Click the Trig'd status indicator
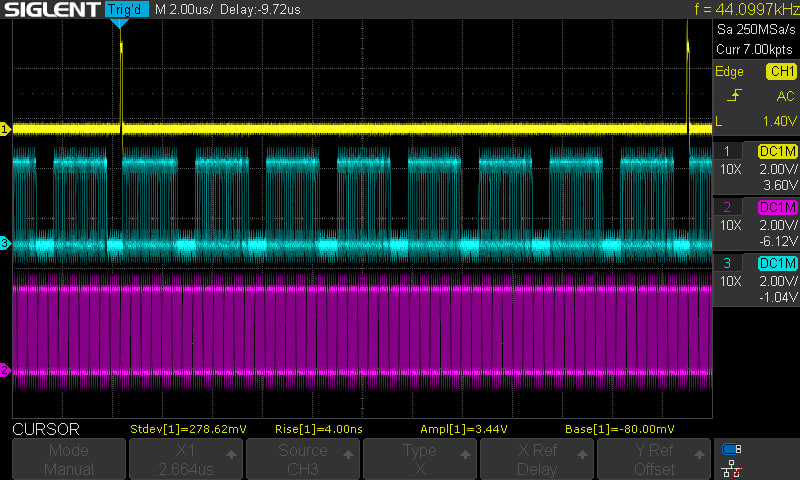The width and height of the screenshot is (800, 480). [127, 9]
